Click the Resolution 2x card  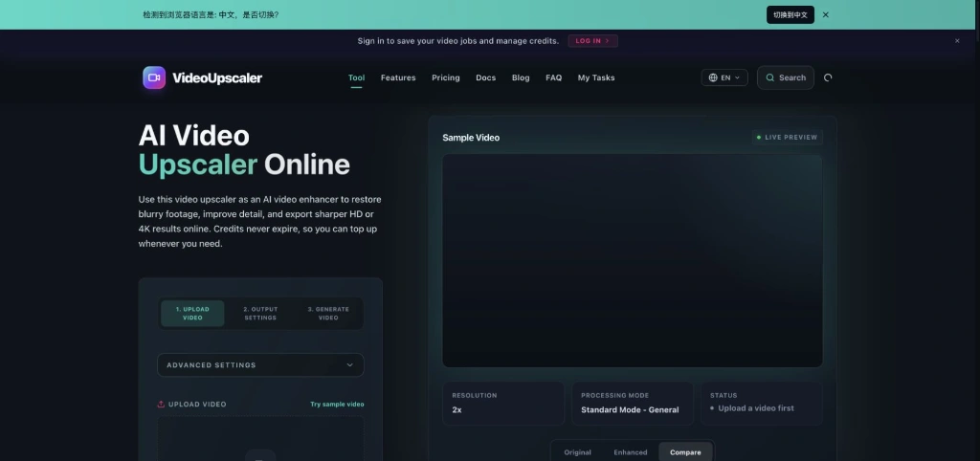pos(503,404)
